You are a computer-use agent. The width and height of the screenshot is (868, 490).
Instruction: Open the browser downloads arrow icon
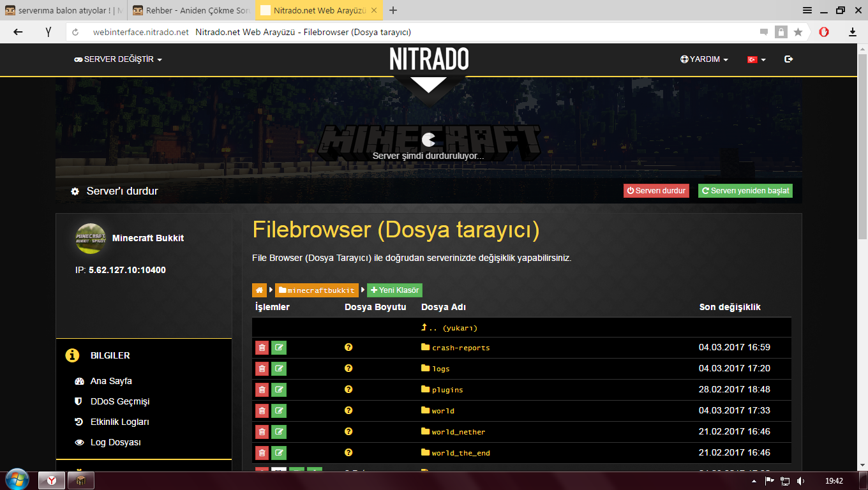(x=852, y=32)
